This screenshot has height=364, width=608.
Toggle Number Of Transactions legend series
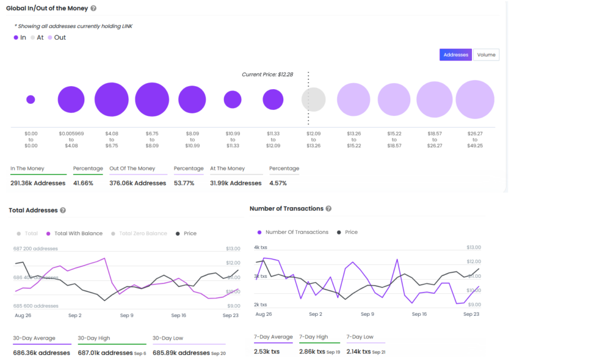pyautogui.click(x=293, y=232)
